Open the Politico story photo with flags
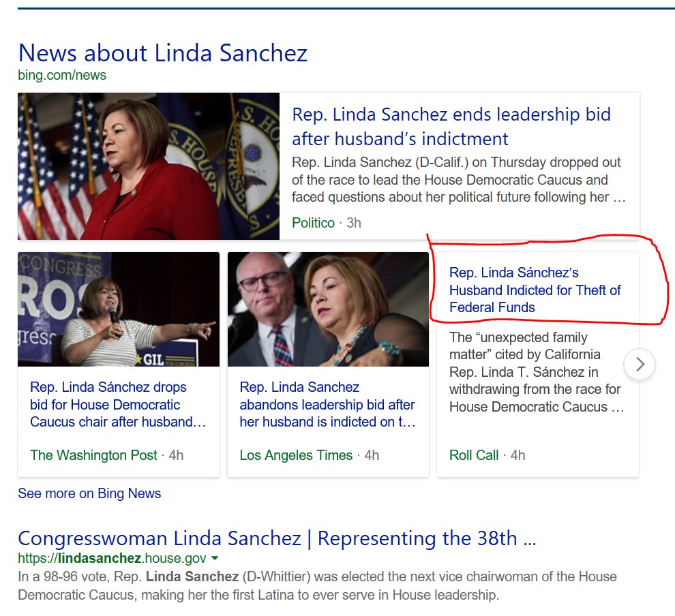The width and height of the screenshot is (675, 616). [148, 166]
